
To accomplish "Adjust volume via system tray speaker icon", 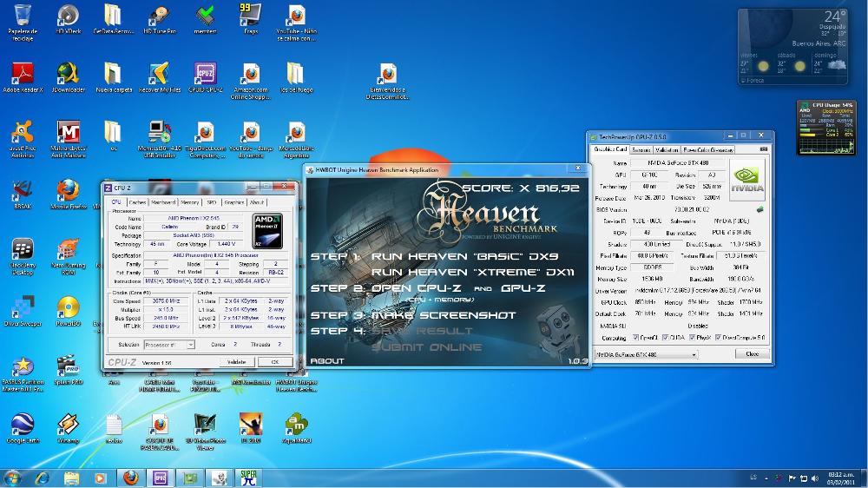I will (815, 478).
